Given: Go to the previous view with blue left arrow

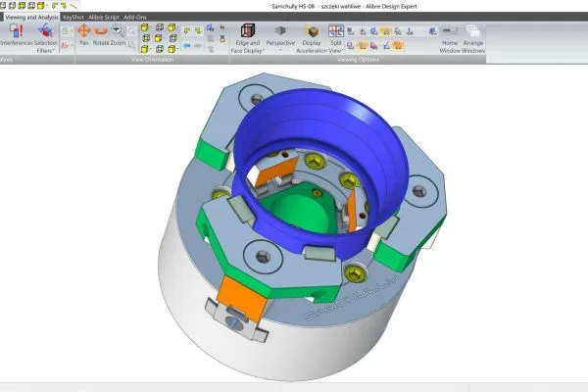Looking at the screenshot, I should (187, 45).
